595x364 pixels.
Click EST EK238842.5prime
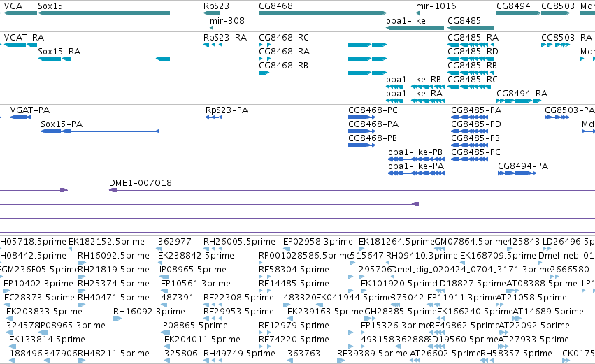click(x=196, y=256)
